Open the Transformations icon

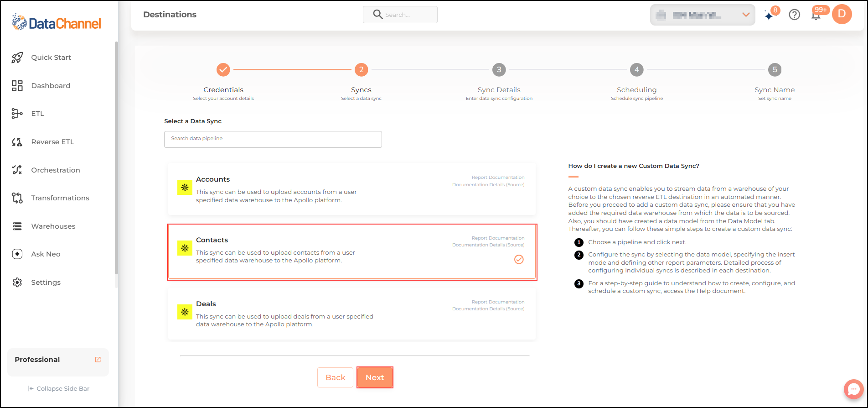pos(17,198)
